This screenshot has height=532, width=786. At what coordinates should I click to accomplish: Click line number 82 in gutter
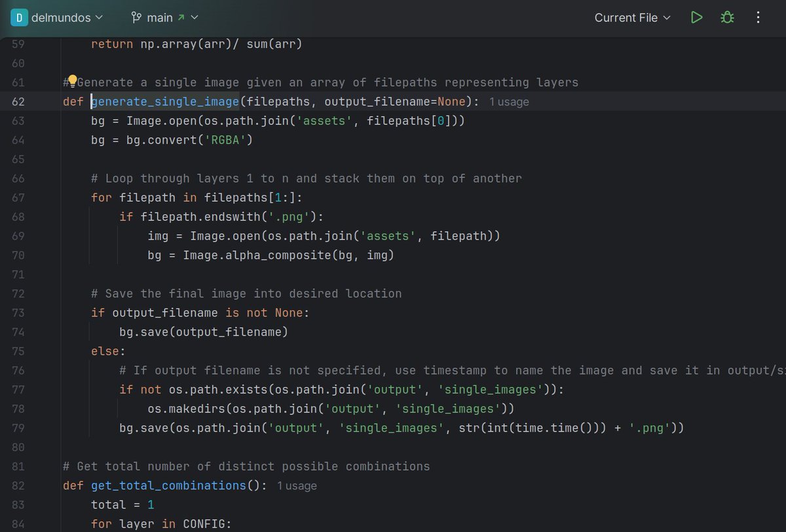[x=18, y=485]
